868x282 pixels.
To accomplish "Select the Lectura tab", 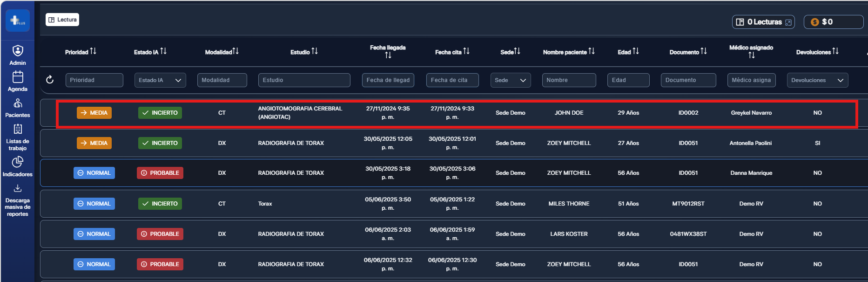I will point(62,20).
